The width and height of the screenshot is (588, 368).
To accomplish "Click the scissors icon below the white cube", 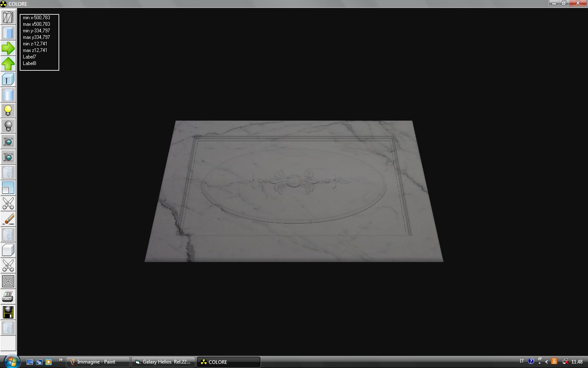I will click(8, 266).
